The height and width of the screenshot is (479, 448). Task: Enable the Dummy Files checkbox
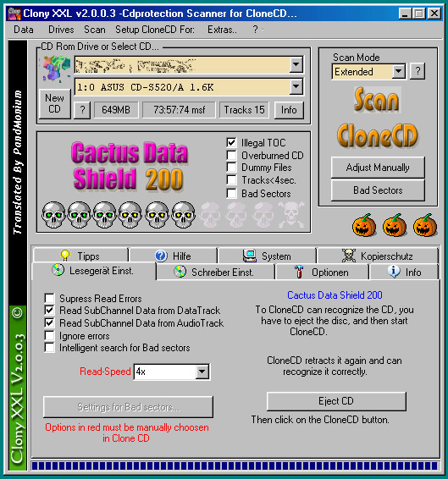pyautogui.click(x=231, y=168)
